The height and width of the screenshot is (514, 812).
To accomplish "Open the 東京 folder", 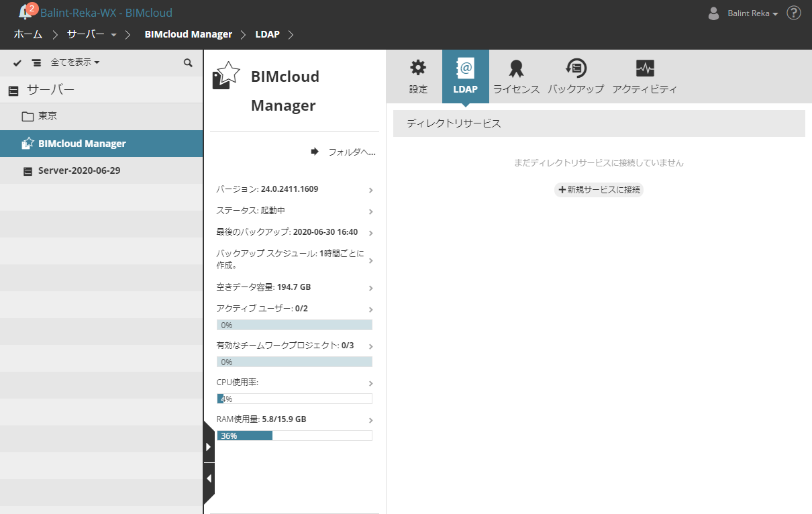I will pyautogui.click(x=101, y=116).
